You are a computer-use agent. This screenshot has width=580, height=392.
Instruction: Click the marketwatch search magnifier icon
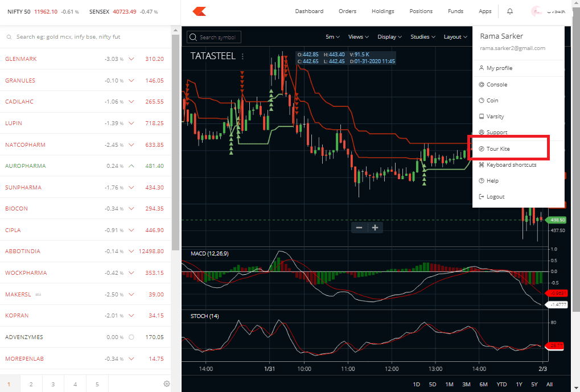click(9, 37)
